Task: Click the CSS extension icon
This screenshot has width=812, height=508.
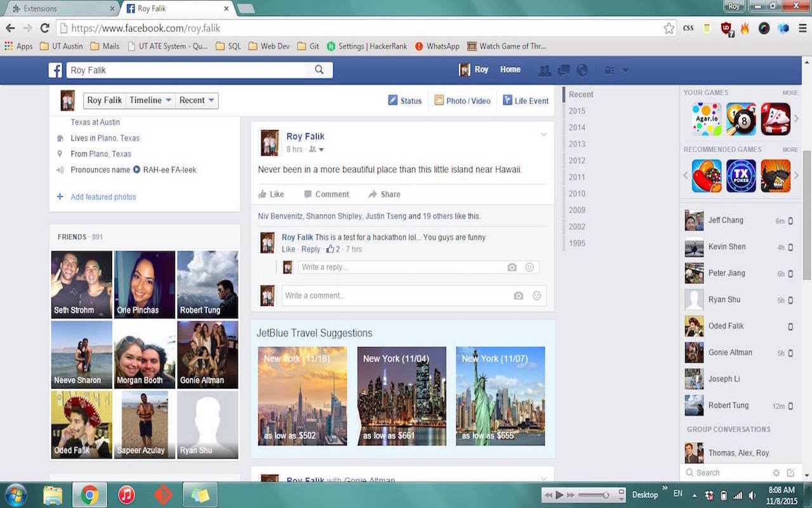Action: (688, 28)
